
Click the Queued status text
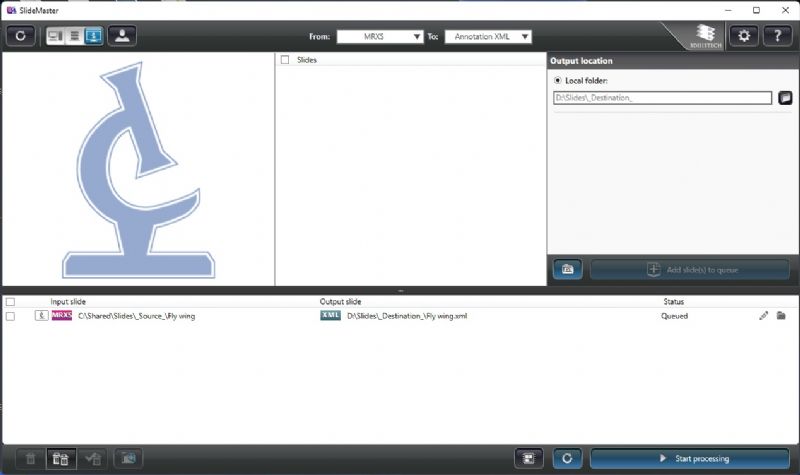click(674, 316)
